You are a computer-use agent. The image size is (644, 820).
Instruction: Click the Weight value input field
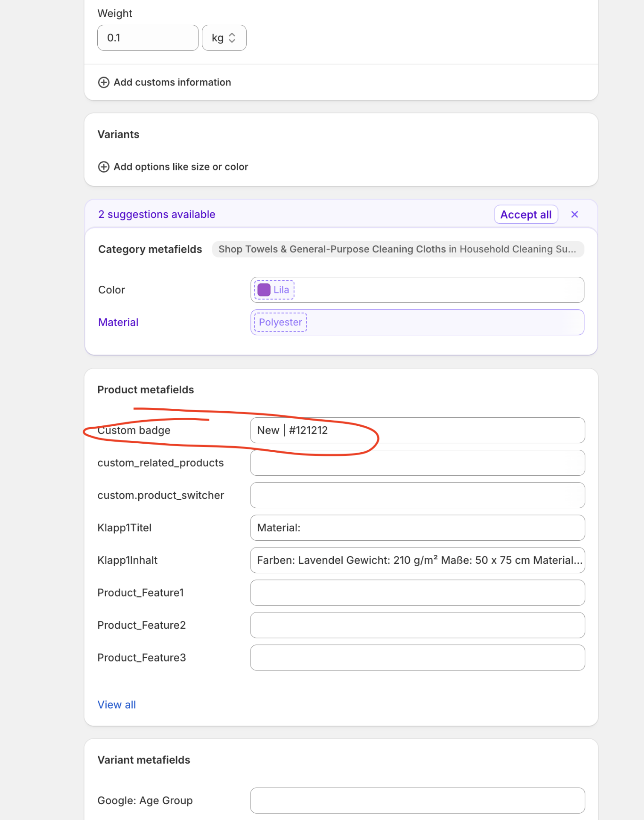click(147, 38)
